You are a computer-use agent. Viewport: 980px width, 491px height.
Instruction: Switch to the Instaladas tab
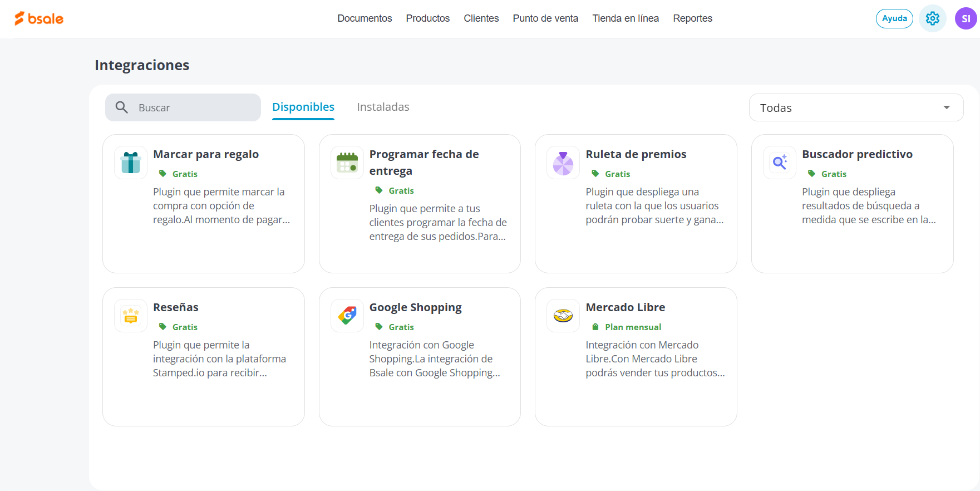383,107
